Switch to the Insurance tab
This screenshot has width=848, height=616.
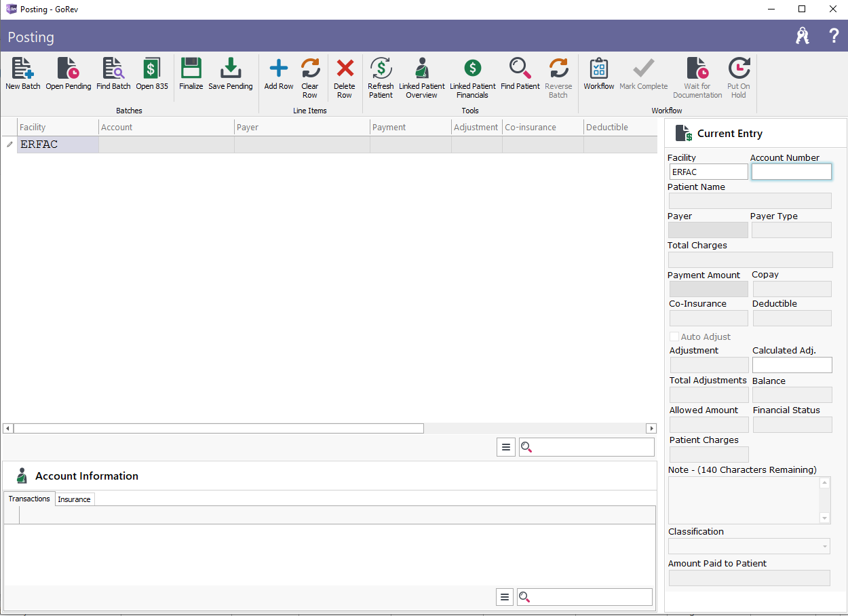pos(74,499)
